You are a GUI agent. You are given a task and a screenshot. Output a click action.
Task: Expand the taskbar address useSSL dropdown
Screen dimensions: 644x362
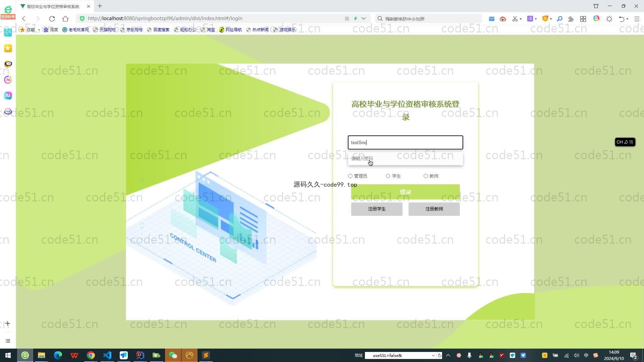tap(433, 355)
